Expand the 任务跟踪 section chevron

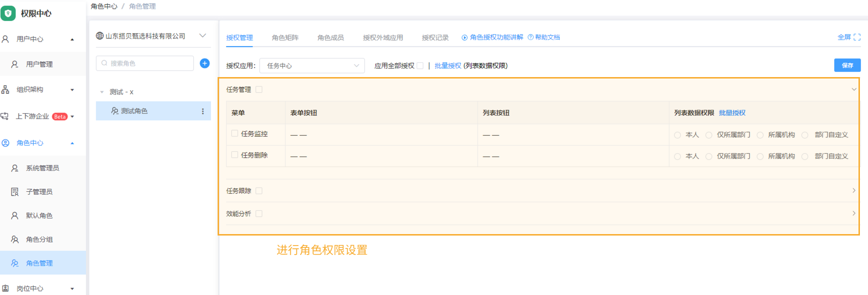coord(854,190)
